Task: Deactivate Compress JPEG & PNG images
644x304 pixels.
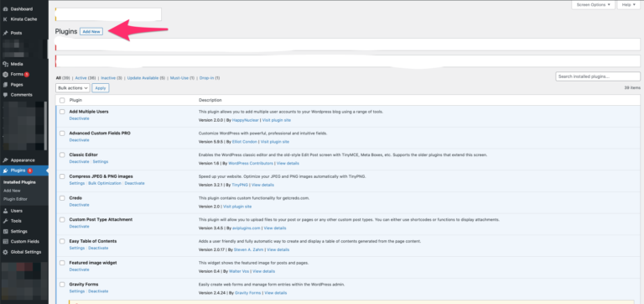Action: click(135, 183)
